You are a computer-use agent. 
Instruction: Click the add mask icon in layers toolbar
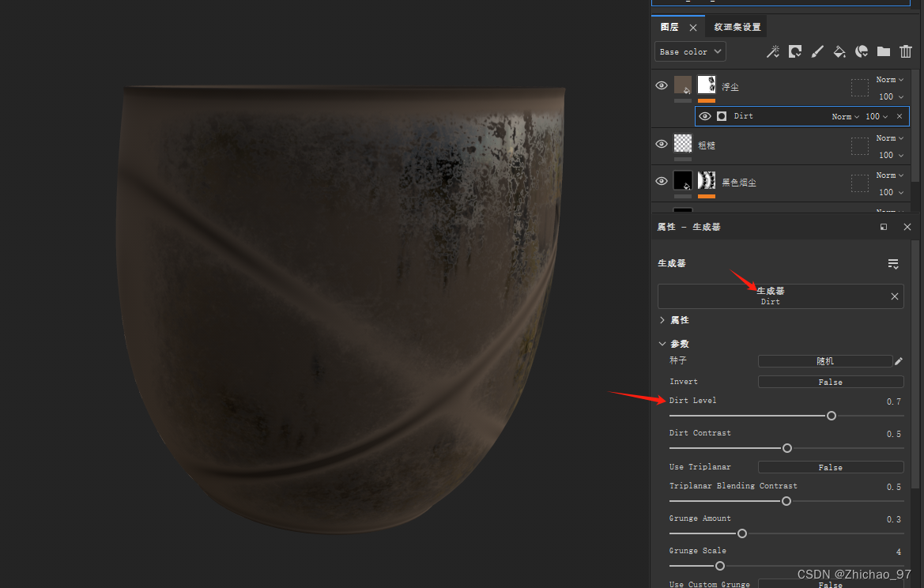pyautogui.click(x=795, y=52)
